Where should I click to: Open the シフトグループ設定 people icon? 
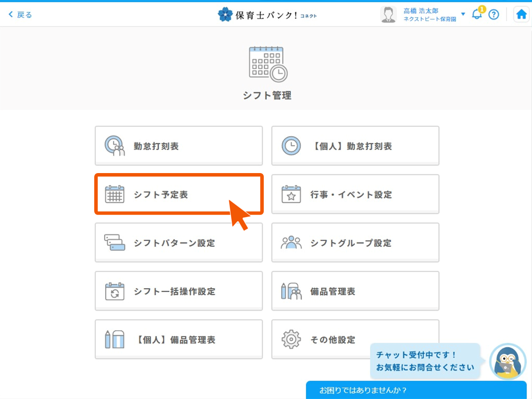click(x=292, y=242)
